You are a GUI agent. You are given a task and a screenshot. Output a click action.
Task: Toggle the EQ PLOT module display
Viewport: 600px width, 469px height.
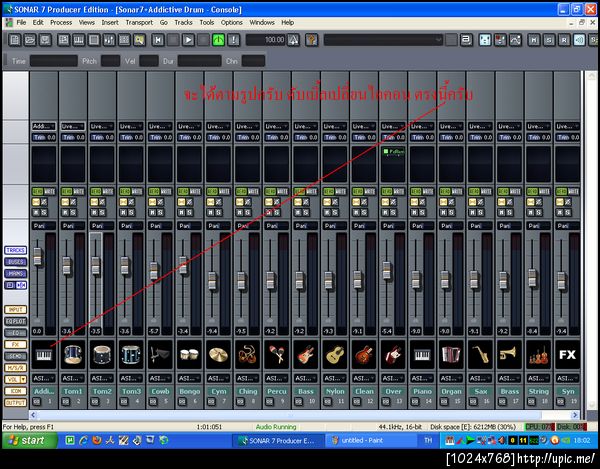pos(15,321)
